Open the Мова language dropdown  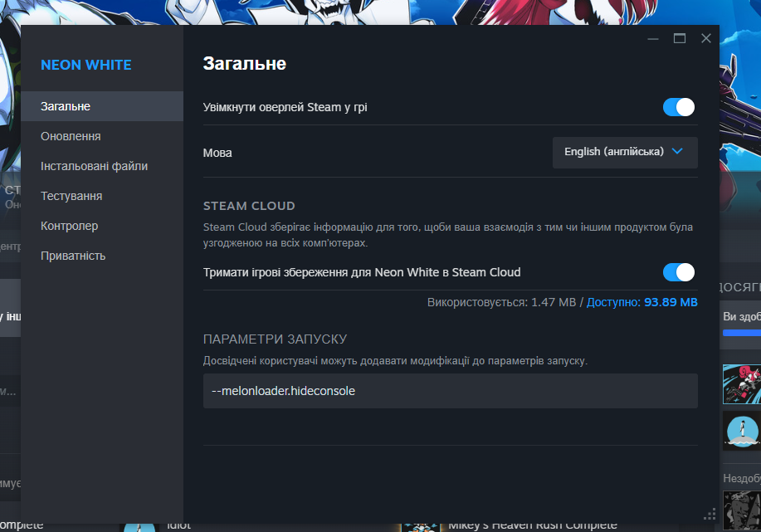click(x=624, y=152)
